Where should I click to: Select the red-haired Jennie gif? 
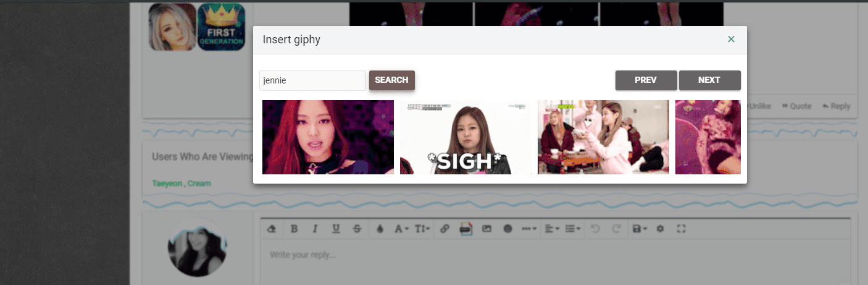pyautogui.click(x=328, y=137)
